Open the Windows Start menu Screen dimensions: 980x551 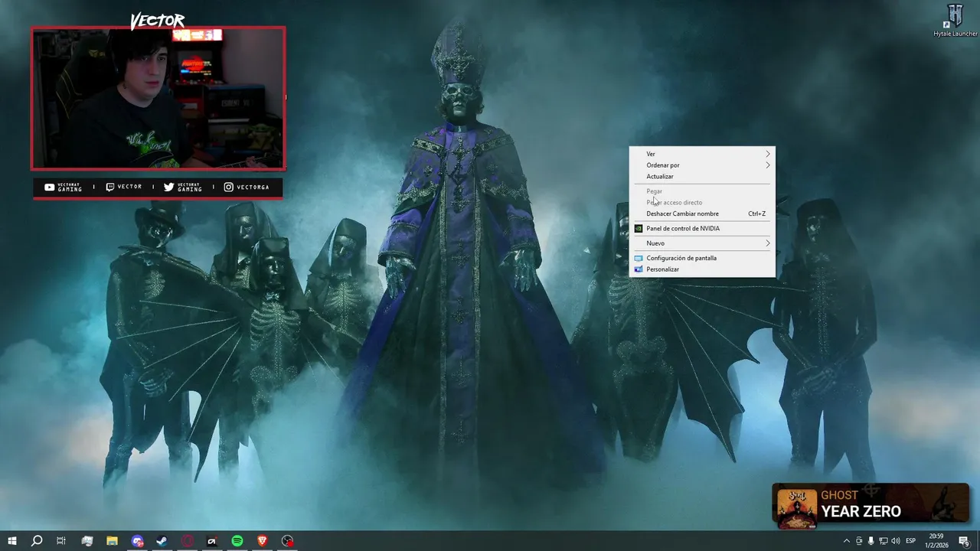12,541
